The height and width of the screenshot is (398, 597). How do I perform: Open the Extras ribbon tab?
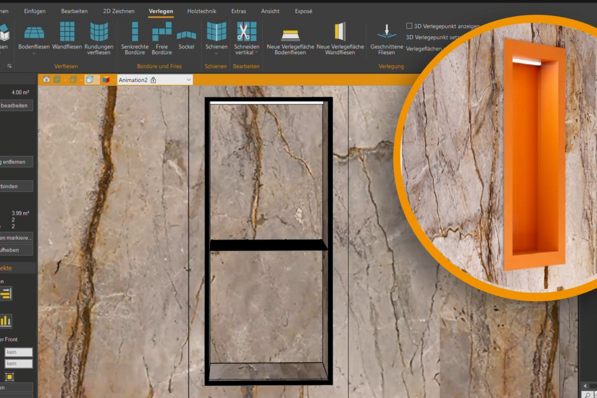[x=239, y=11]
